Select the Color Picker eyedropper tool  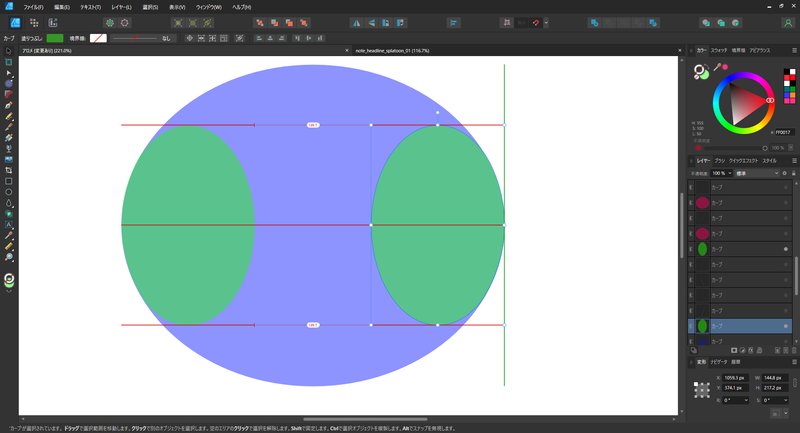click(9, 236)
